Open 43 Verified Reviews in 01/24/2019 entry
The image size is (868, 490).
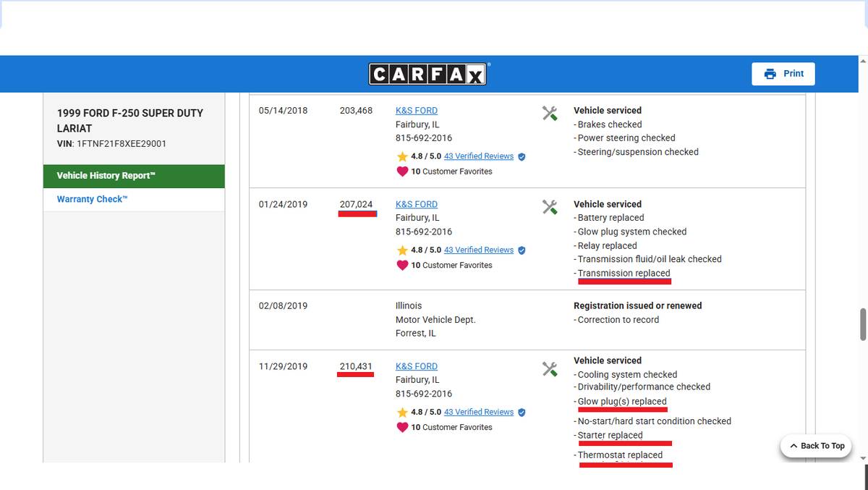[x=478, y=250]
